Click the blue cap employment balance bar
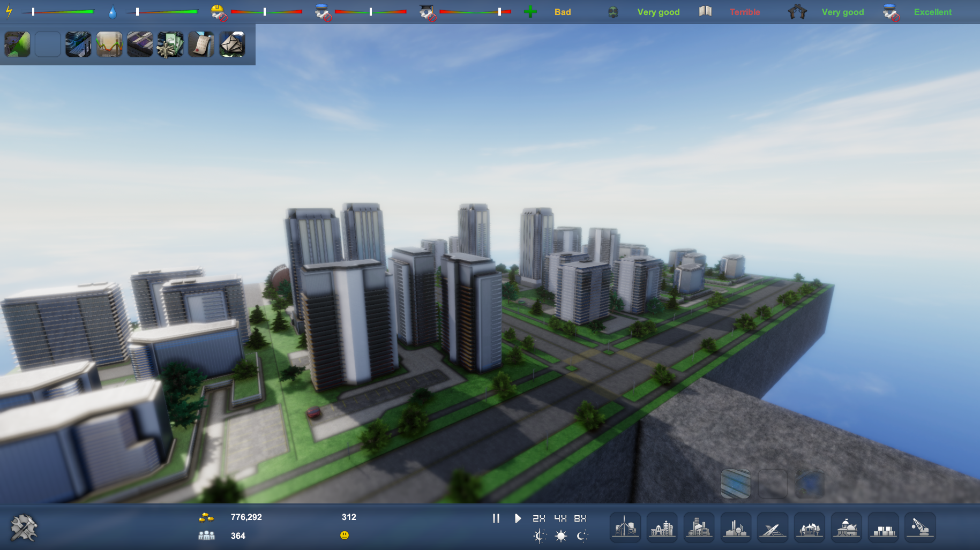Image resolution: width=980 pixels, height=550 pixels. pyautogui.click(x=371, y=12)
